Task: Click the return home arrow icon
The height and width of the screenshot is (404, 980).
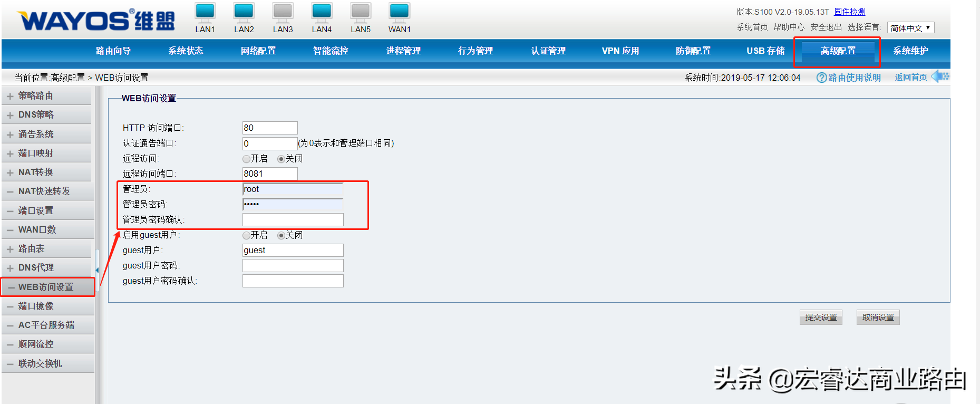Action: tap(940, 76)
